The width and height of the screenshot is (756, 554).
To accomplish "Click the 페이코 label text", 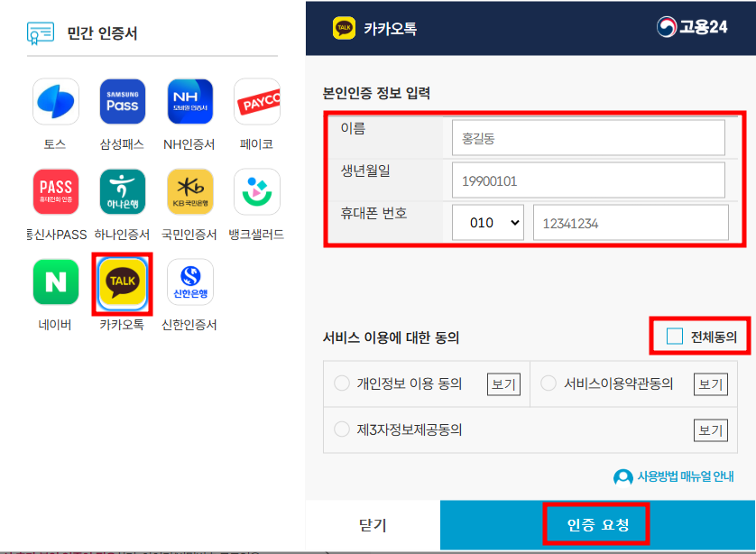I will 256,144.
